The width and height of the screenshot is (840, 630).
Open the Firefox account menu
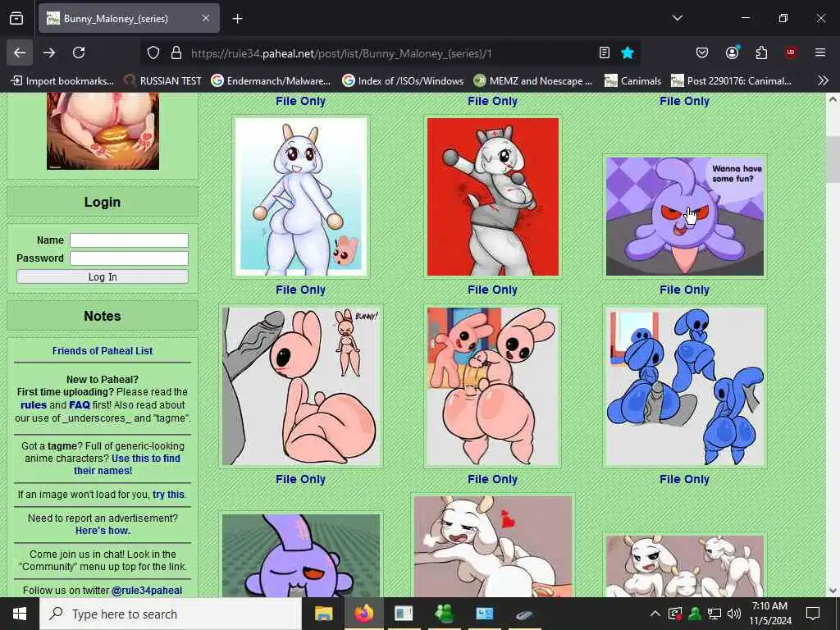click(732, 52)
